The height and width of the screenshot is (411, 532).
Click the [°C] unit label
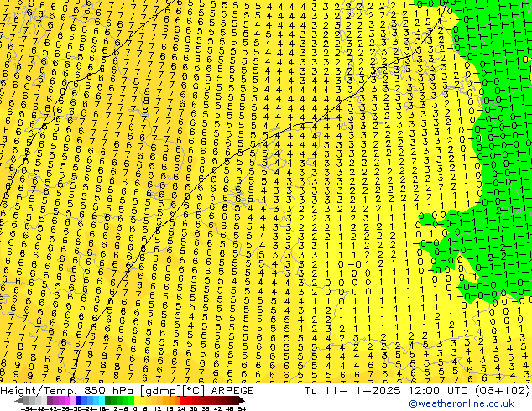tap(195, 391)
